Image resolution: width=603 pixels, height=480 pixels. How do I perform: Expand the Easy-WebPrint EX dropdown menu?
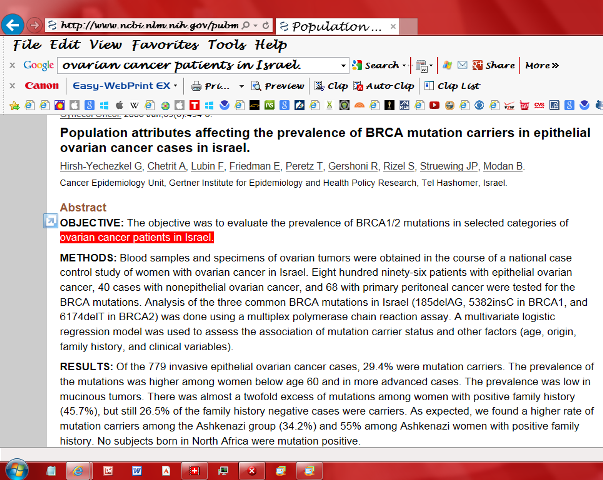175,85
